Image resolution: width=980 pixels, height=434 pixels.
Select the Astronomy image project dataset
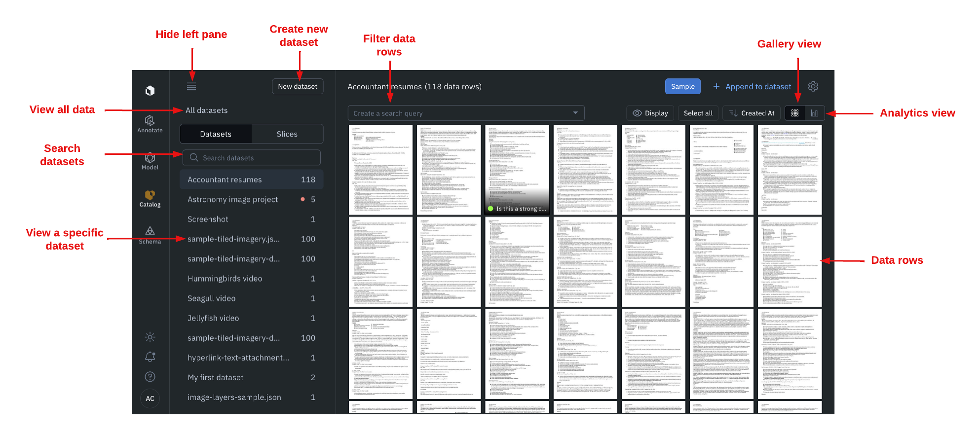252,199
